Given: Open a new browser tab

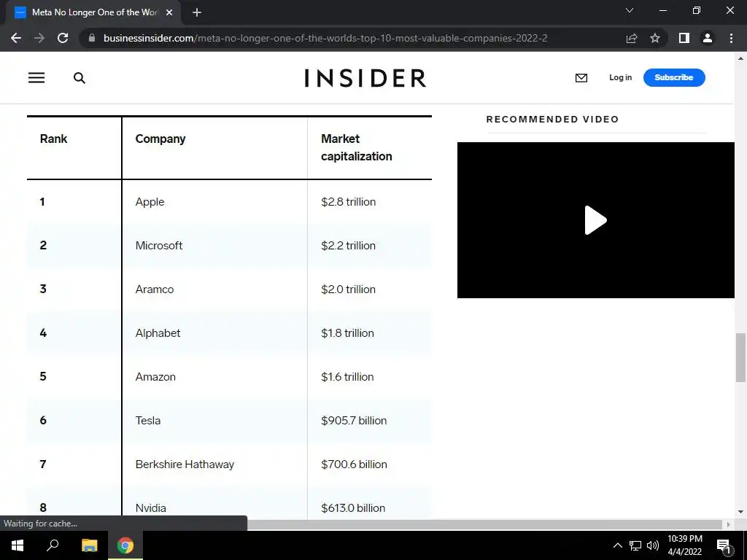Looking at the screenshot, I should (197, 12).
